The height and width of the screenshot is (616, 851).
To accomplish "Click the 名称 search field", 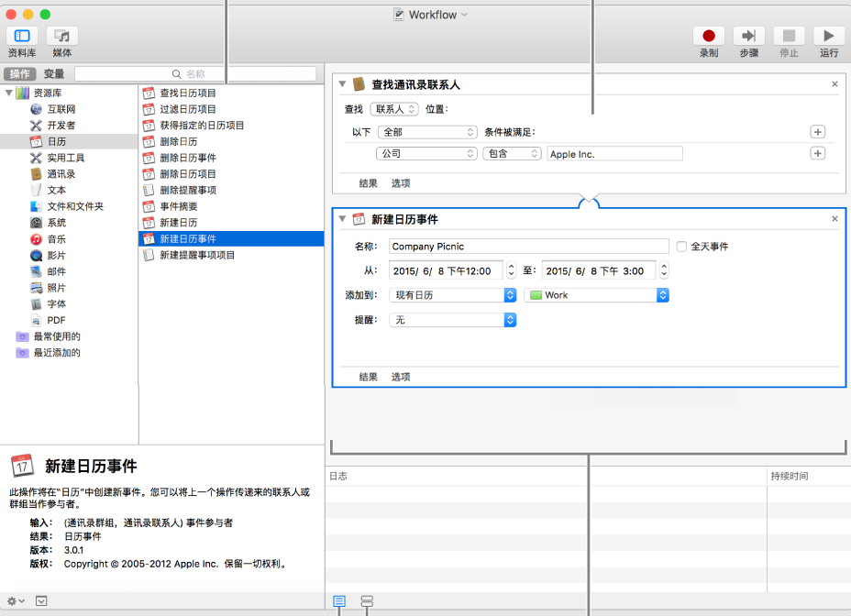I will click(x=195, y=74).
